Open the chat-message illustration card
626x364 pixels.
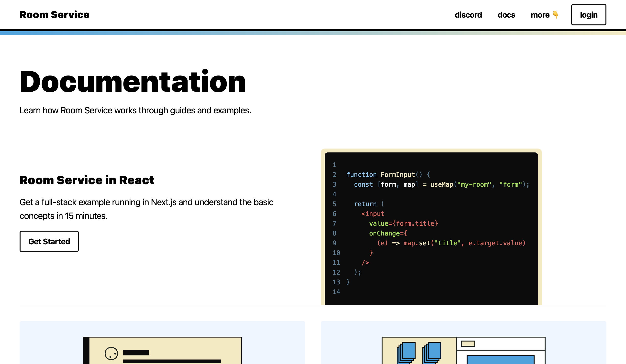pyautogui.click(x=162, y=343)
